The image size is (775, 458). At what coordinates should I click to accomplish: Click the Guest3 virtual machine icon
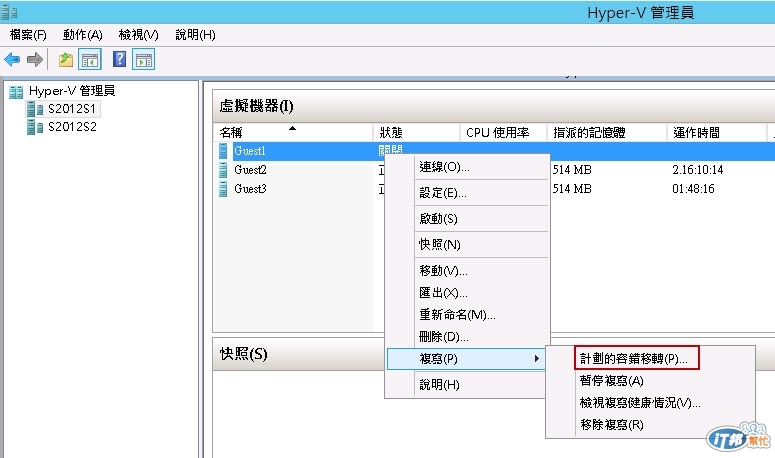click(223, 189)
